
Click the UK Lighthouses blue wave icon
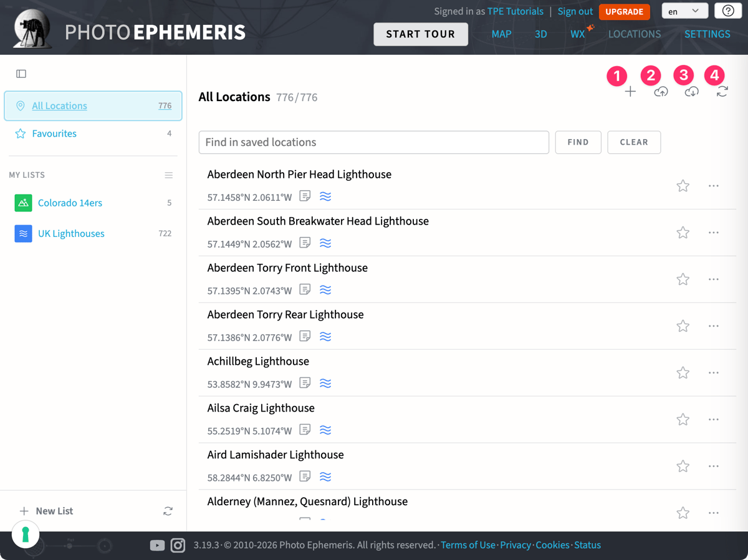click(23, 234)
